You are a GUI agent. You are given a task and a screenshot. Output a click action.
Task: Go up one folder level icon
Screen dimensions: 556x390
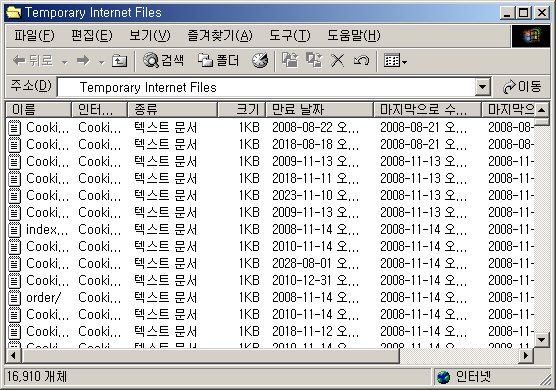point(119,61)
